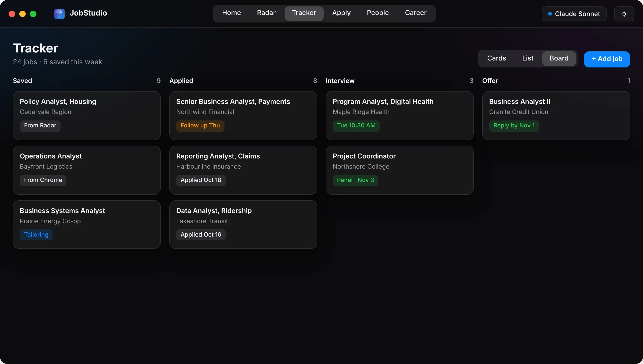The width and height of the screenshot is (643, 364).
Task: Click the Interview column header
Action: point(340,81)
